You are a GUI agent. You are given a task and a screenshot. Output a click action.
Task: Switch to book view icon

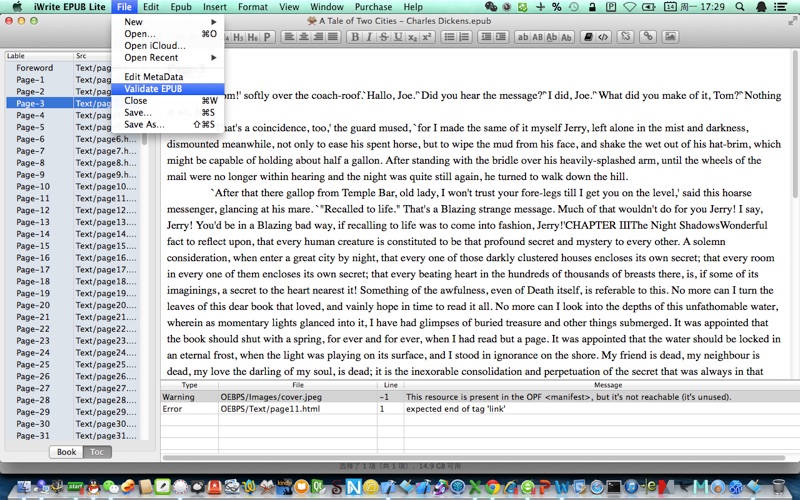[x=588, y=37]
